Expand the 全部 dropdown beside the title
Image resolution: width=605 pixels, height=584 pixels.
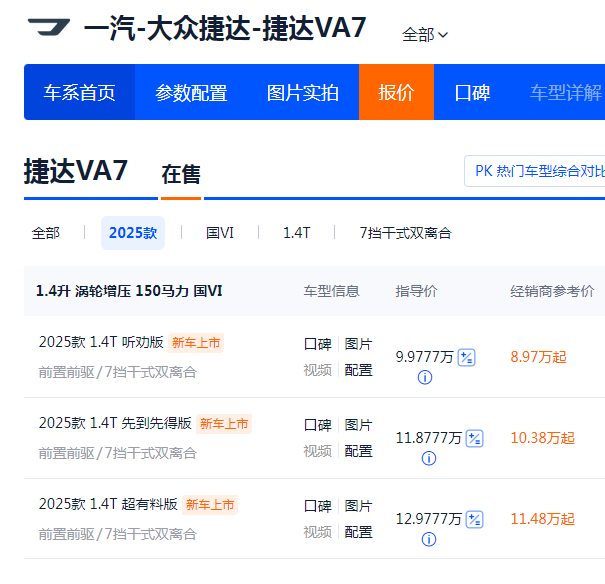424,35
